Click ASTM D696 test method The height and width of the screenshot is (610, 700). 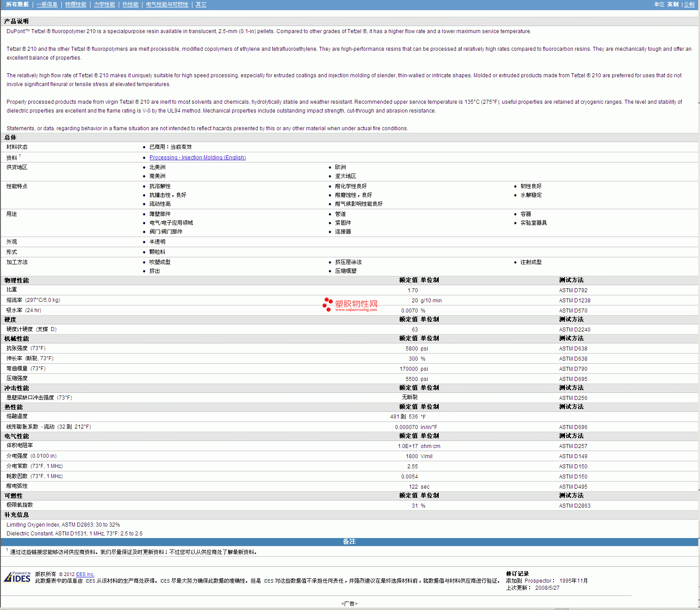[573, 427]
